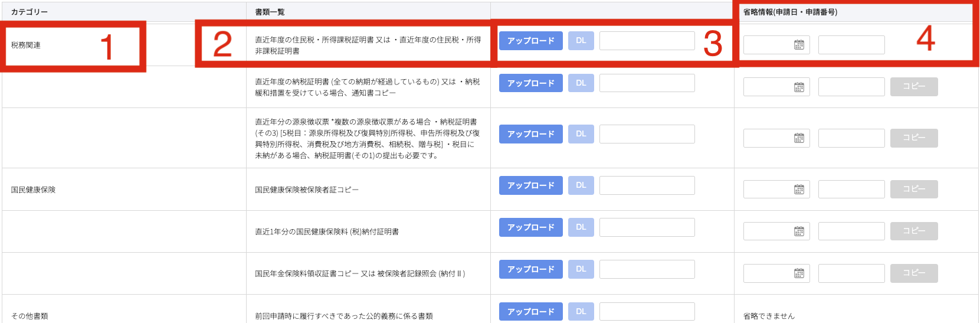Click DL button for 納税証明書 row
Image resolution: width=980 pixels, height=323 pixels.
pos(581,83)
